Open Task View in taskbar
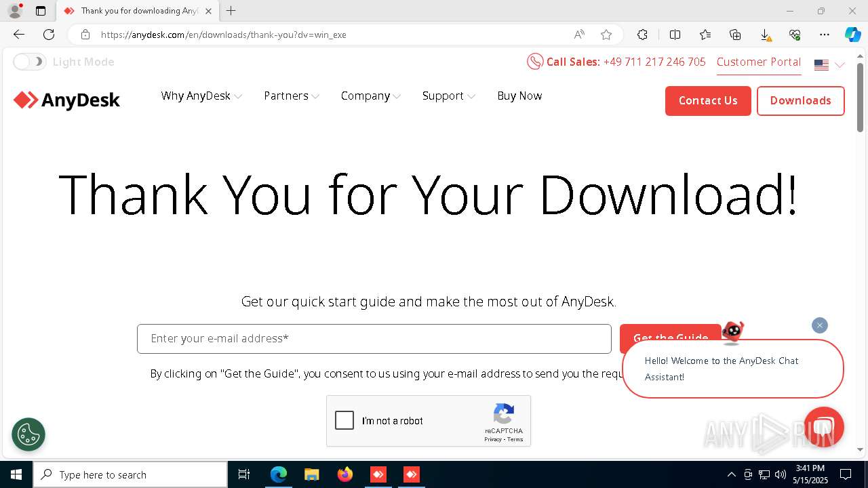 point(244,474)
